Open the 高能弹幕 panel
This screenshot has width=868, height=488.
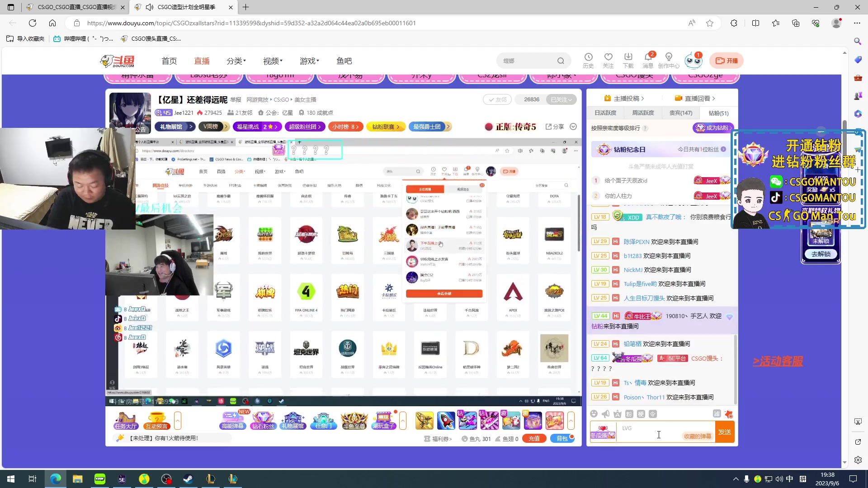click(x=233, y=420)
